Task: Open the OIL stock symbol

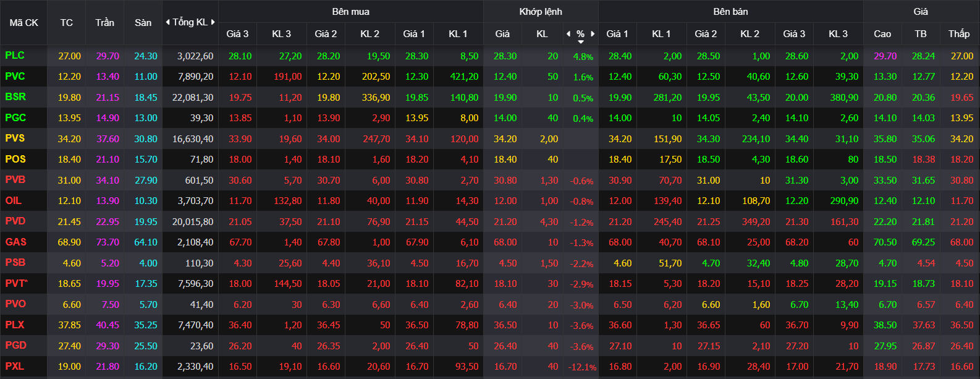Action: click(x=13, y=200)
